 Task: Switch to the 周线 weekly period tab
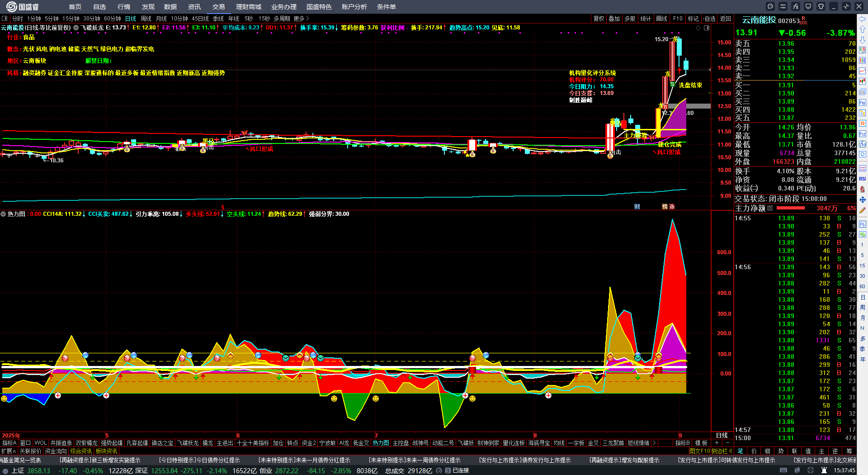coord(146,19)
